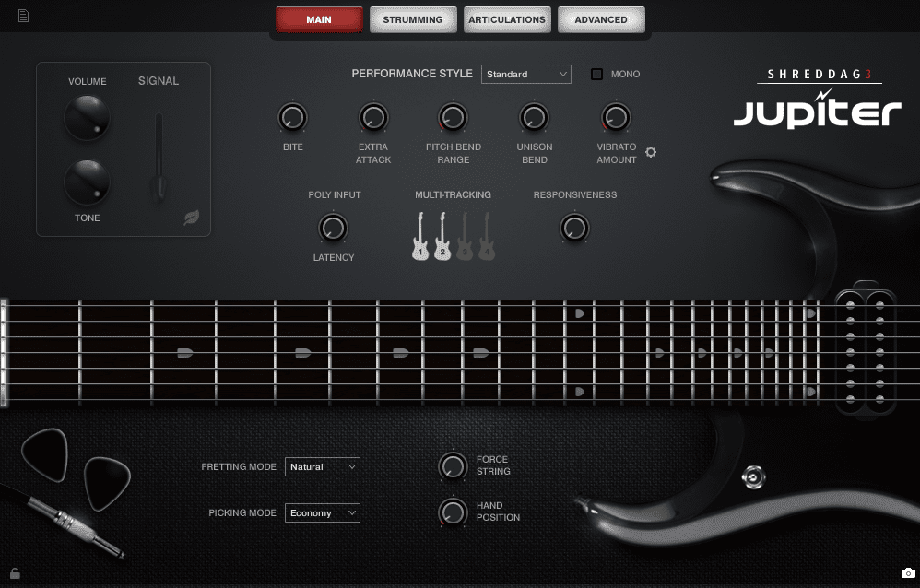Expand the Fretting Mode dropdown
Image resolution: width=920 pixels, height=588 pixels.
pos(322,467)
